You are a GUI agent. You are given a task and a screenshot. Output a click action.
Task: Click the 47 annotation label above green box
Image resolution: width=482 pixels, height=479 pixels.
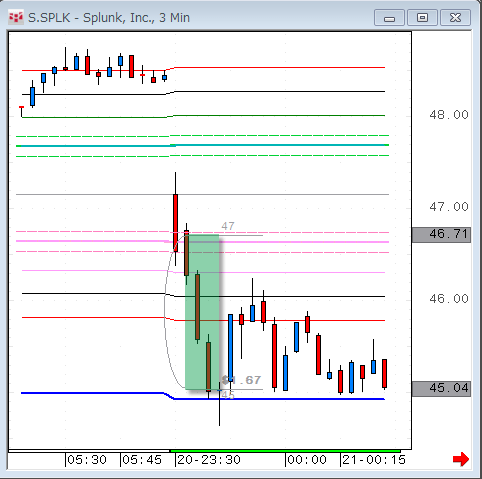[x=228, y=226]
